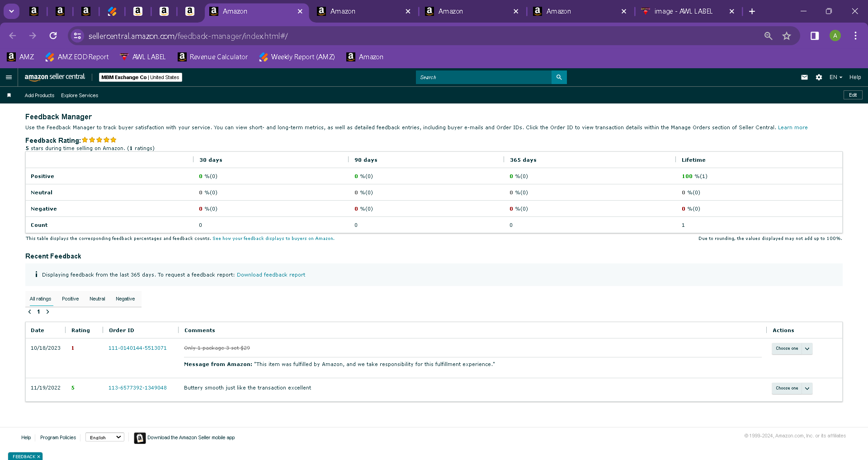Open the AWL LABEL bookmark
The height and width of the screenshot is (460, 868).
pyautogui.click(x=143, y=57)
